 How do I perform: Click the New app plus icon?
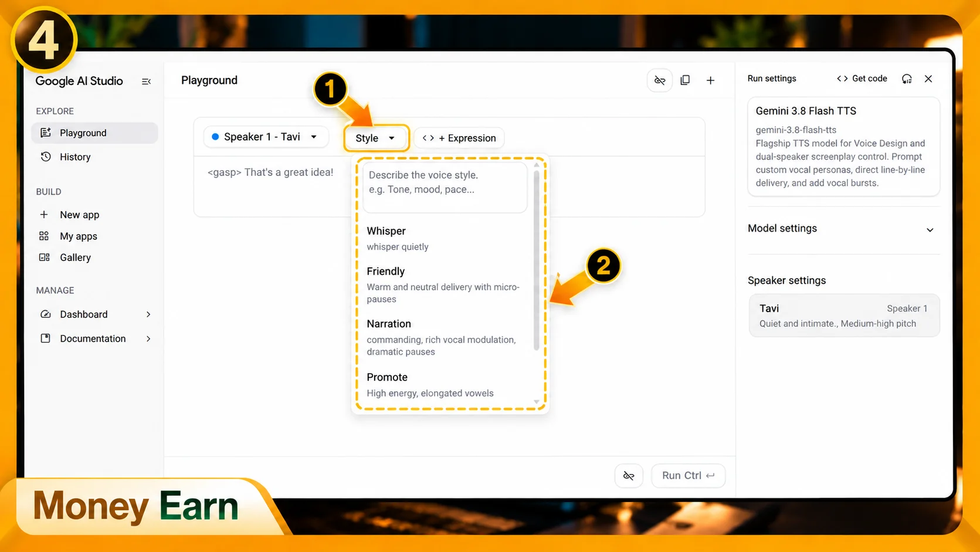point(44,215)
